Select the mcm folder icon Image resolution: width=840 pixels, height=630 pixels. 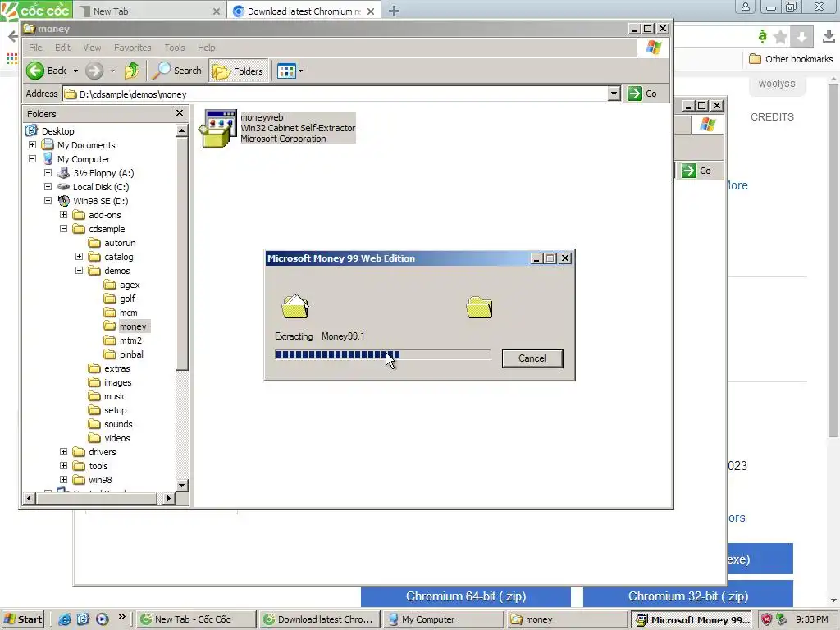click(110, 313)
